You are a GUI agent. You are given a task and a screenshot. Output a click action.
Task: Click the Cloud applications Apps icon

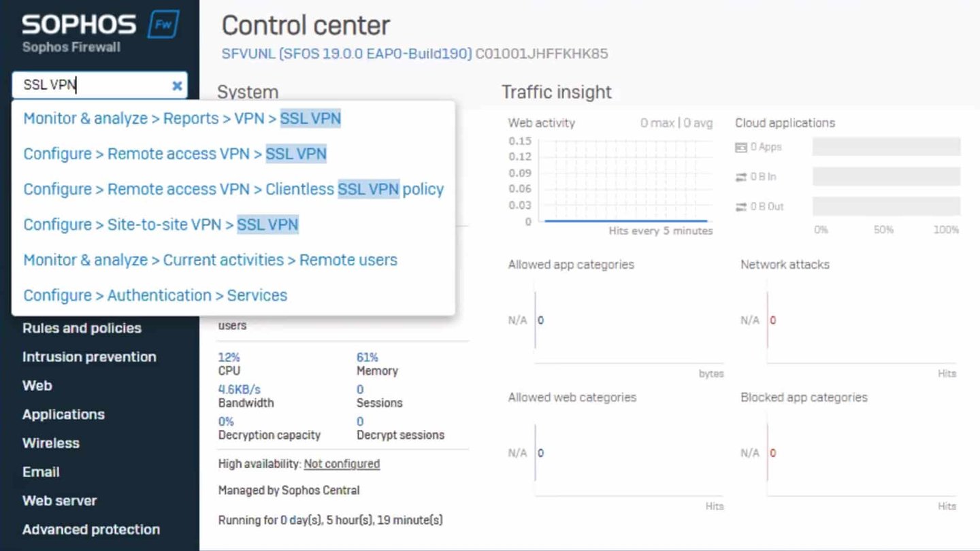741,147
